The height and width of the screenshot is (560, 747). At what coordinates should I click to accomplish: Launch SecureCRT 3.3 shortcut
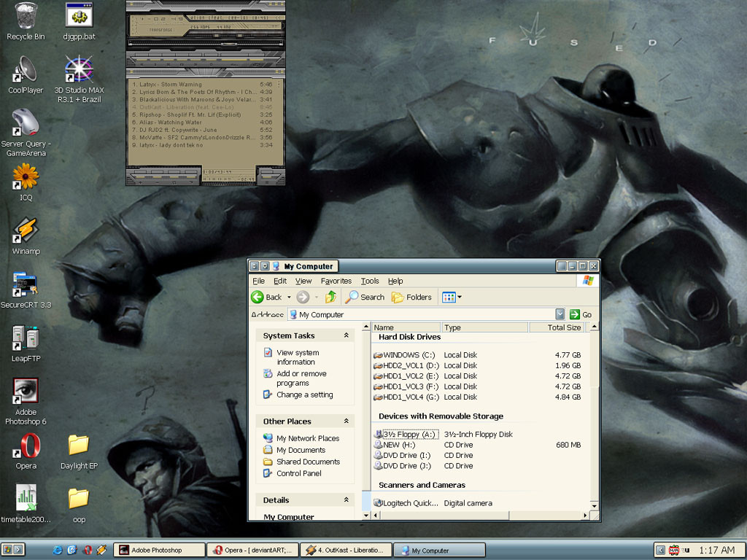pos(26,290)
